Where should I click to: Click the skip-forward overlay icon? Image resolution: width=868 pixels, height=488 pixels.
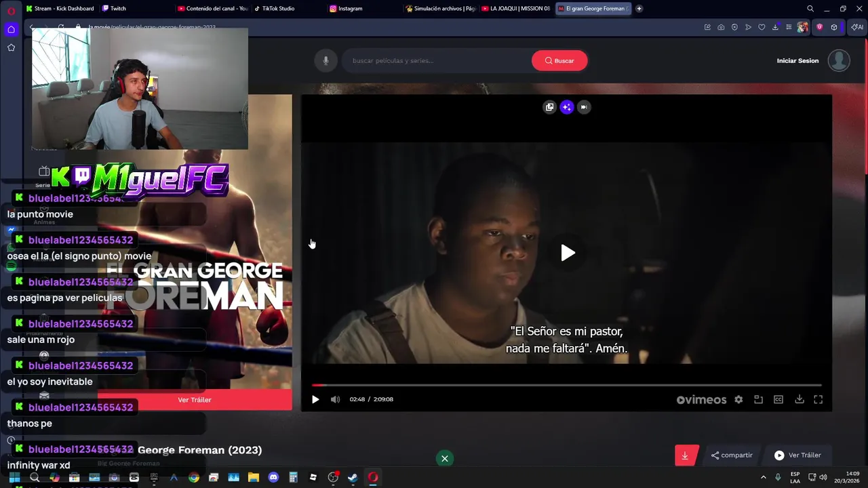point(584,107)
